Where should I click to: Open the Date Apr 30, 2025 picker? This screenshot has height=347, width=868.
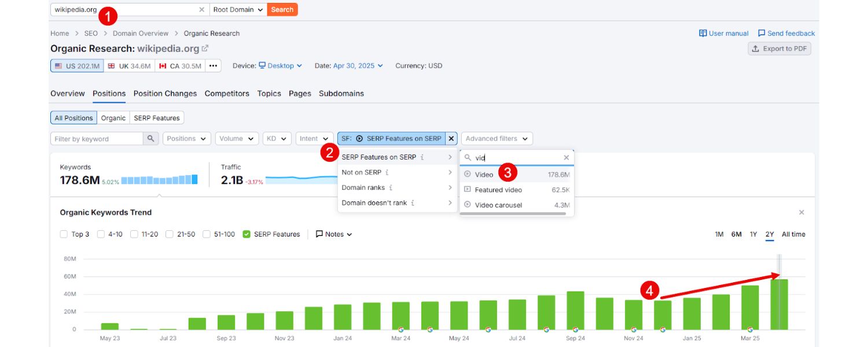[358, 66]
